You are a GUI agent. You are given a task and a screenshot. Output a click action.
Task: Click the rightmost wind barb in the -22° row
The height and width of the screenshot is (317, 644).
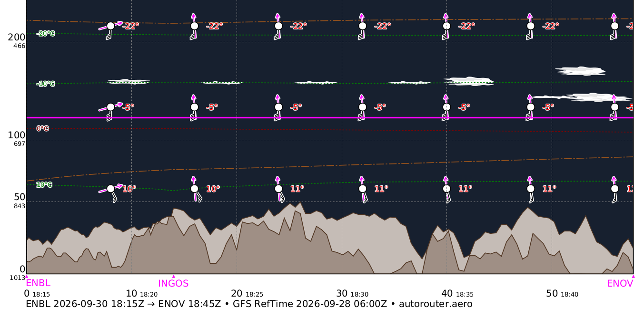pos(614,26)
